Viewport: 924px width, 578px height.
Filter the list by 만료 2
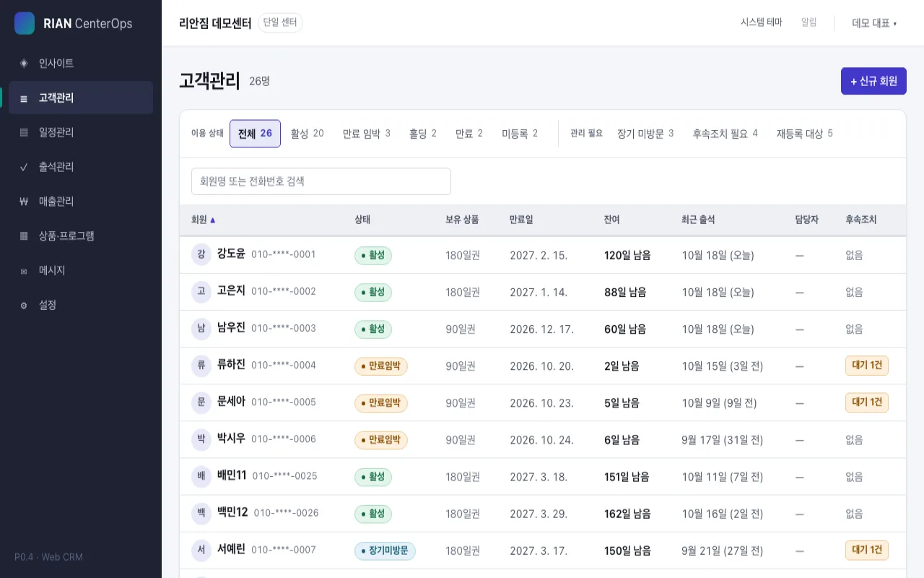[x=469, y=134]
